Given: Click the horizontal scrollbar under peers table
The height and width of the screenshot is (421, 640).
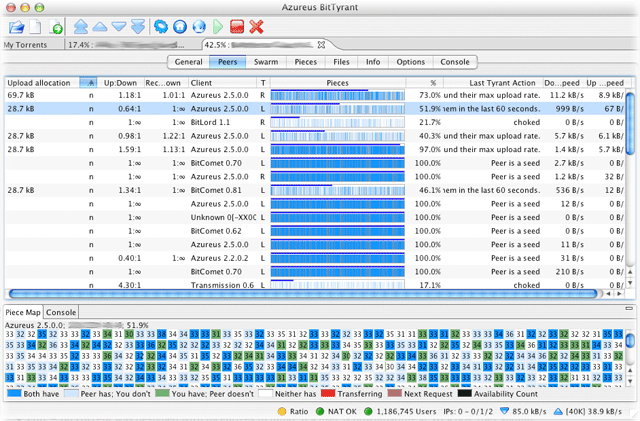Looking at the screenshot, I should pos(303,294).
